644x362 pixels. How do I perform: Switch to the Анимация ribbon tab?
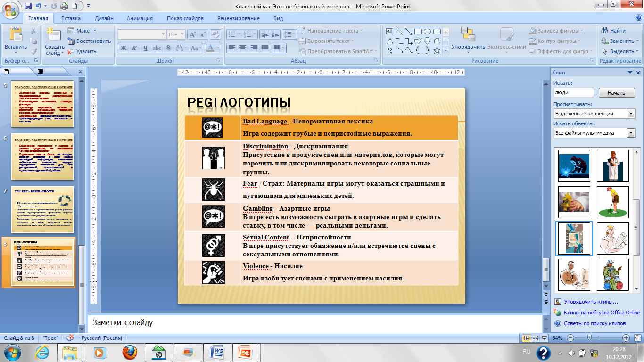[x=140, y=18]
